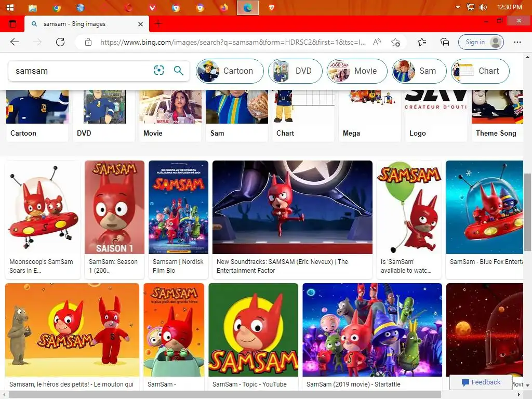
Task: Open the Theme Song related search card
Action: (497, 115)
